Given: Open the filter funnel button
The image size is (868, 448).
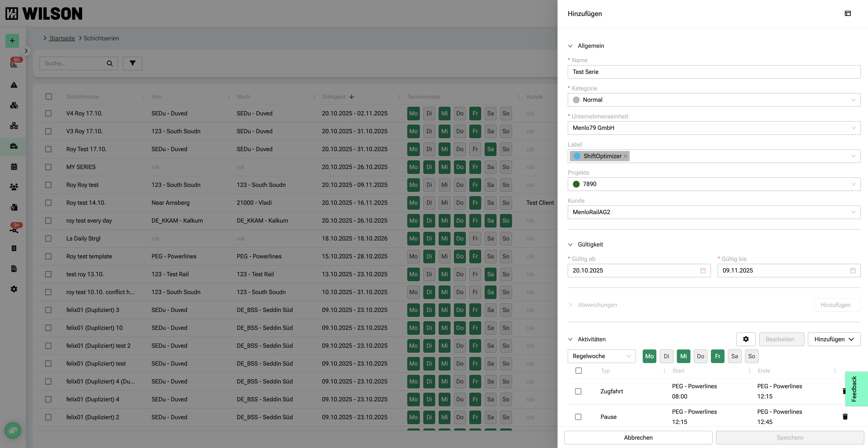Looking at the screenshot, I should tap(132, 63).
